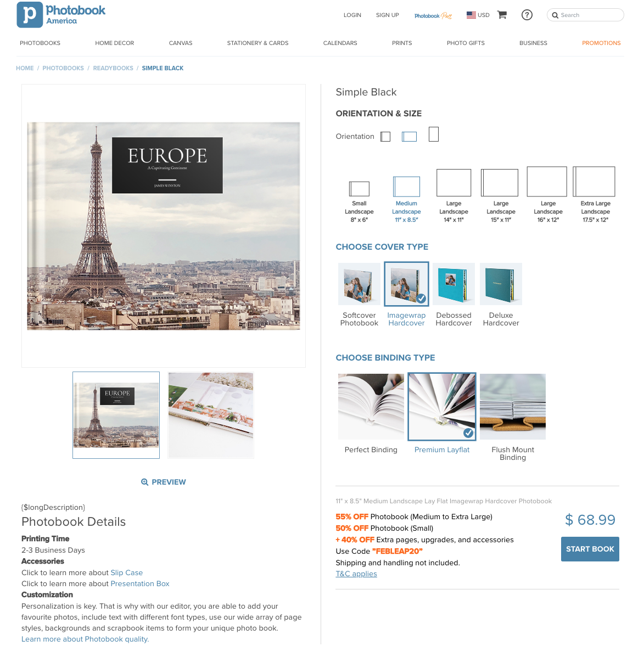Viewport: 644px width, 652px height.
Task: Choose the Deluxe Hardcover cover type
Action: pyautogui.click(x=501, y=294)
